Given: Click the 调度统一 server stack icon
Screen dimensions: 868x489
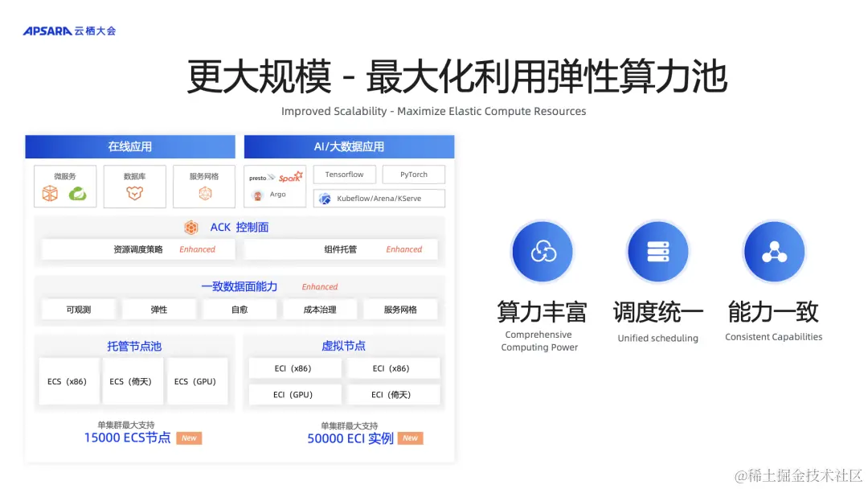Looking at the screenshot, I should [657, 251].
